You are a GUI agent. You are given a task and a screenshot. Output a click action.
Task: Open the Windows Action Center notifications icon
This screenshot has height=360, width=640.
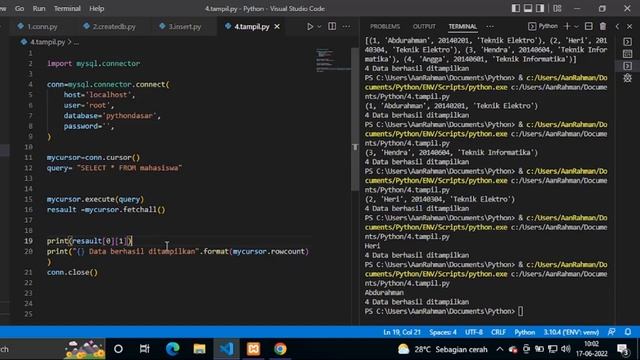pos(623,349)
